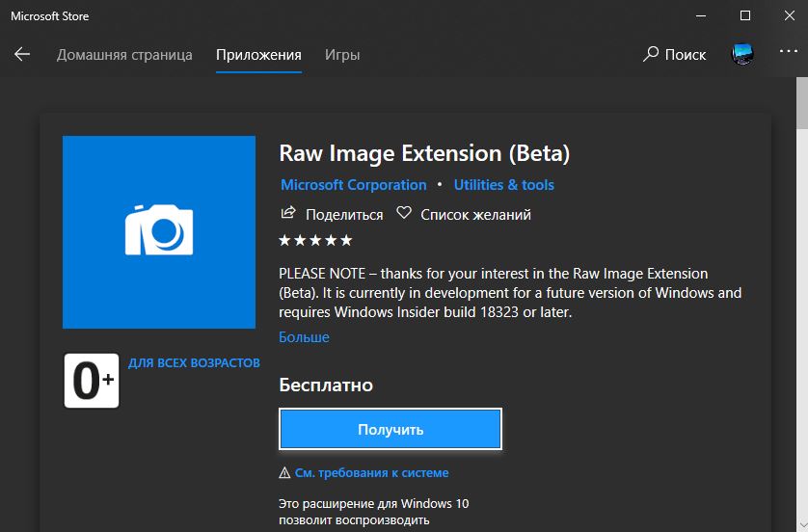
Task: Open См. требования к системе link
Action: pos(371,473)
